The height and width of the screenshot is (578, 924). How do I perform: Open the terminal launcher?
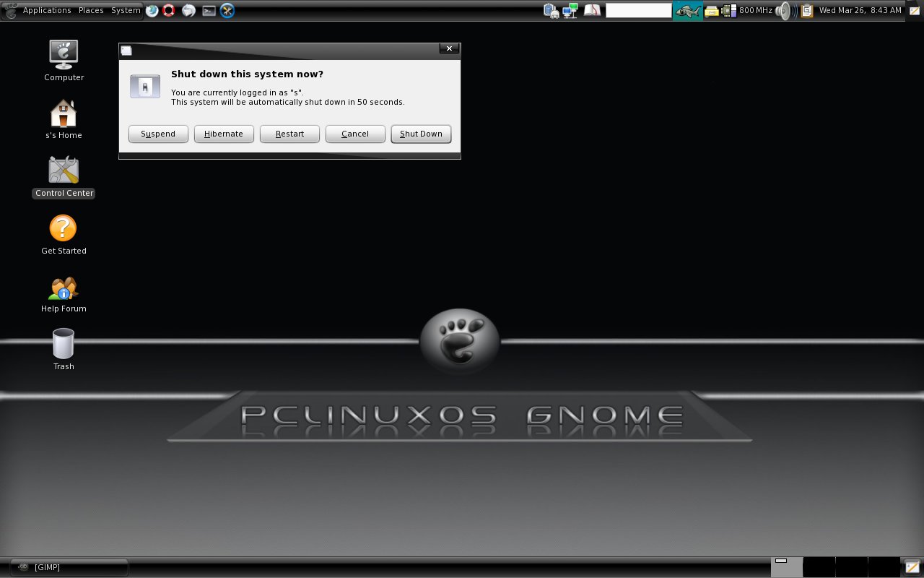[209, 10]
